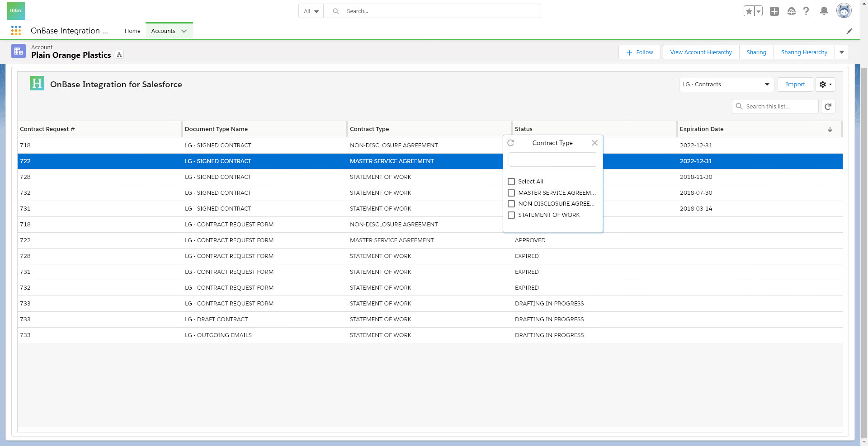Click the Import button
Viewport: 868px width, 446px height.
795,85
